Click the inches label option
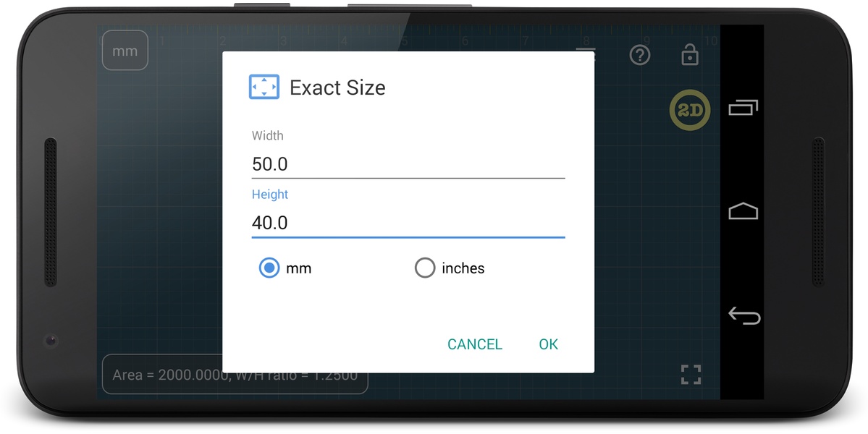Image resolution: width=868 pixels, height=434 pixels. click(x=463, y=268)
